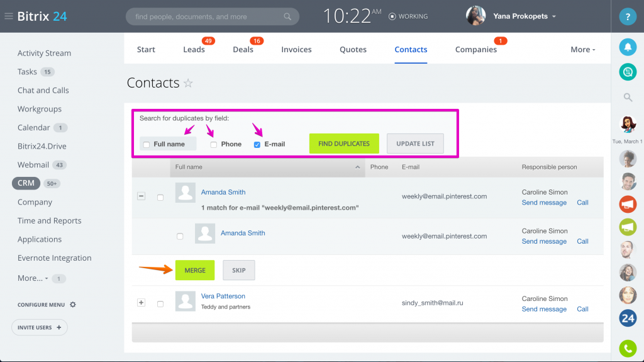Click the nested Amanda Smith avatar placeholder
This screenshot has height=362, width=644.
pyautogui.click(x=205, y=233)
